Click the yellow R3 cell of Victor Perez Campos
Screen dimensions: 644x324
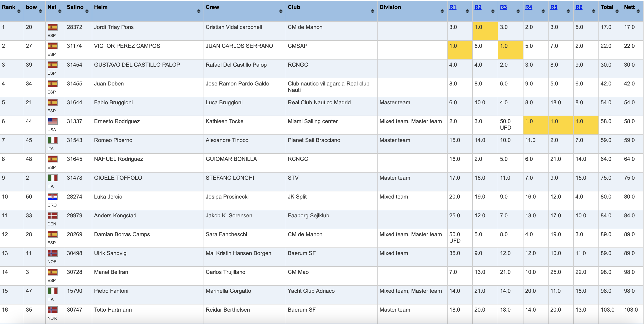click(x=511, y=50)
